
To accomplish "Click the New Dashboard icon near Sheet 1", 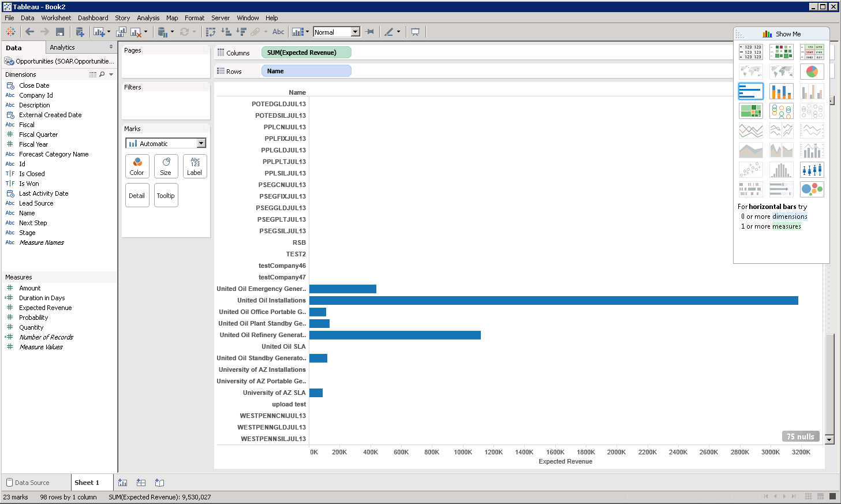I will [140, 482].
